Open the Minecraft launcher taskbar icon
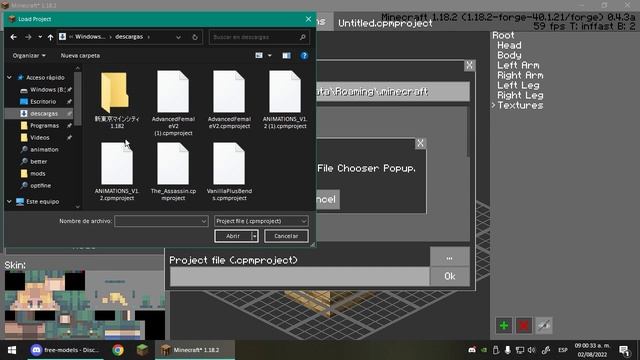This screenshot has width=640, height=360. [142, 350]
